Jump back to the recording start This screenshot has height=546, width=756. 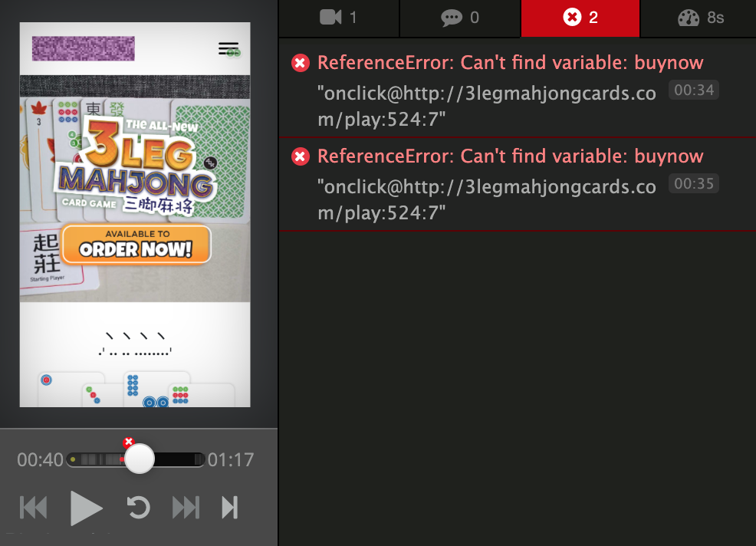33,508
